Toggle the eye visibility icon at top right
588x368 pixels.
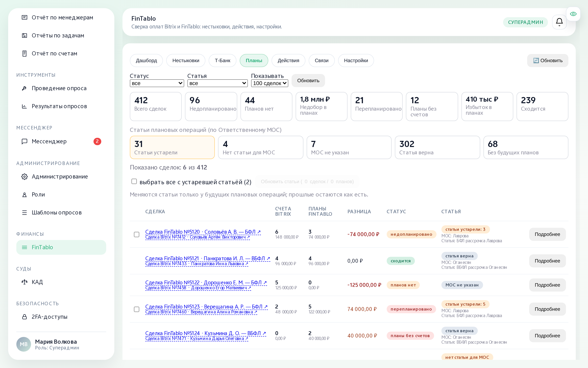[x=573, y=14]
